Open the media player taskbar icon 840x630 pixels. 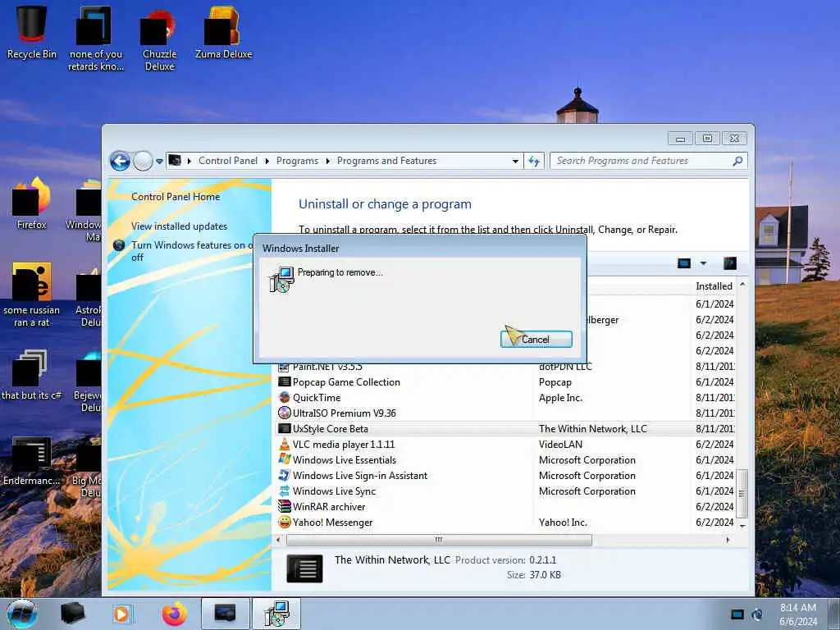tap(121, 614)
